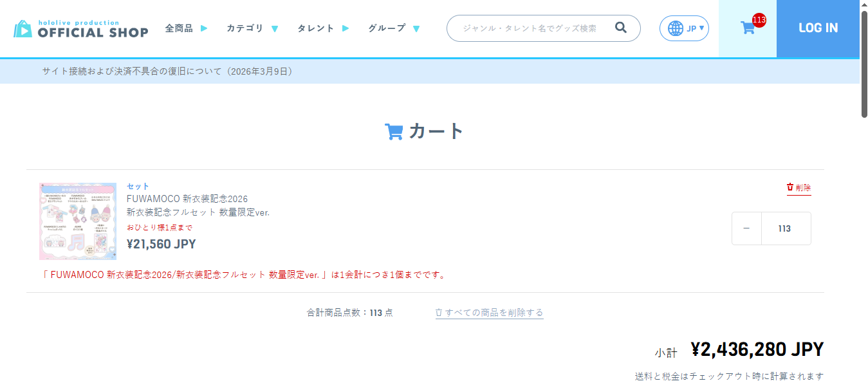Click the 合計商品点数:113 点 text
Image resolution: width=868 pixels, height=390 pixels.
pyautogui.click(x=350, y=313)
